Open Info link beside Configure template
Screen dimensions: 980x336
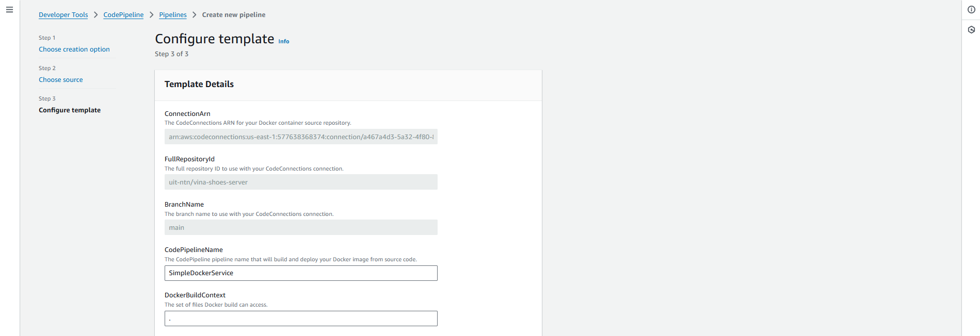tap(284, 41)
